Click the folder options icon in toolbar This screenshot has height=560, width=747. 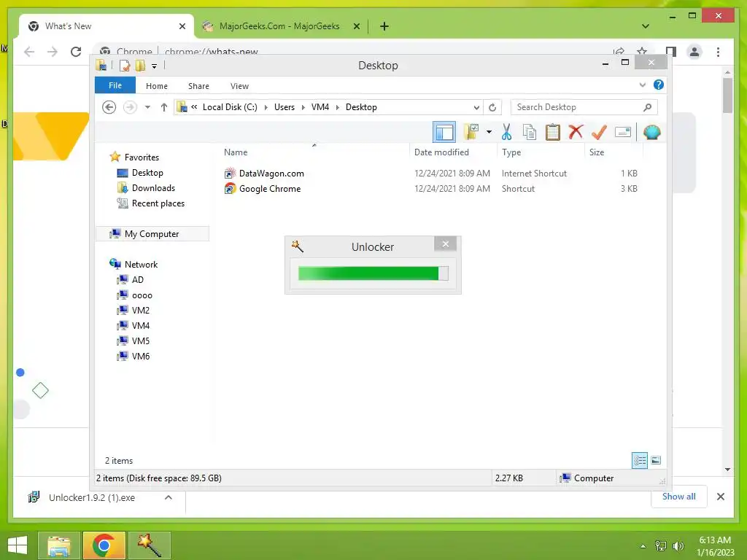point(471,132)
